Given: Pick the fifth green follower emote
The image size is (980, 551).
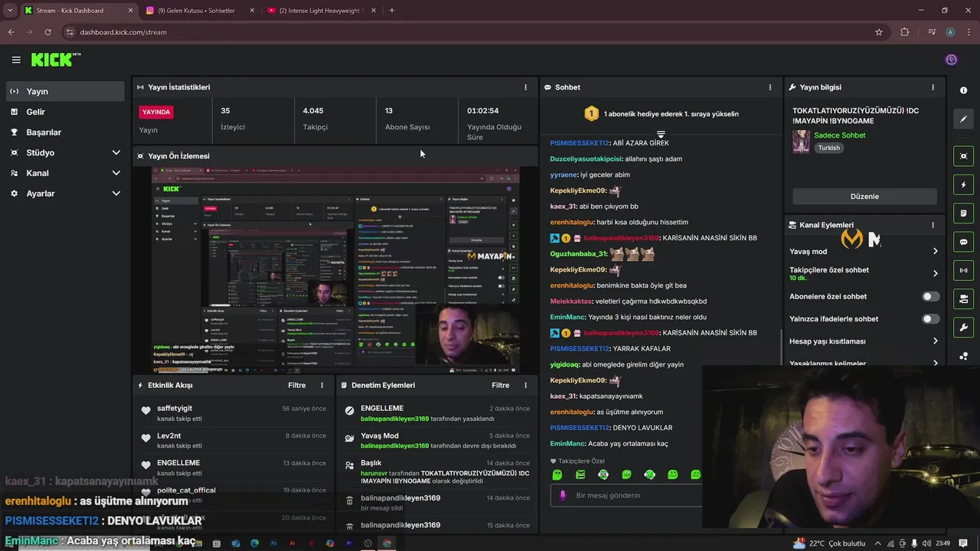Looking at the screenshot, I should (x=649, y=474).
